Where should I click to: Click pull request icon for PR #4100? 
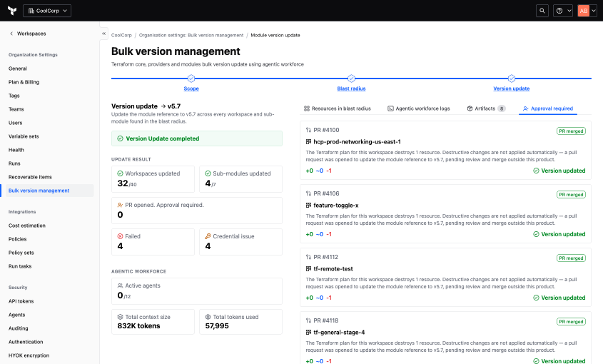(308, 130)
